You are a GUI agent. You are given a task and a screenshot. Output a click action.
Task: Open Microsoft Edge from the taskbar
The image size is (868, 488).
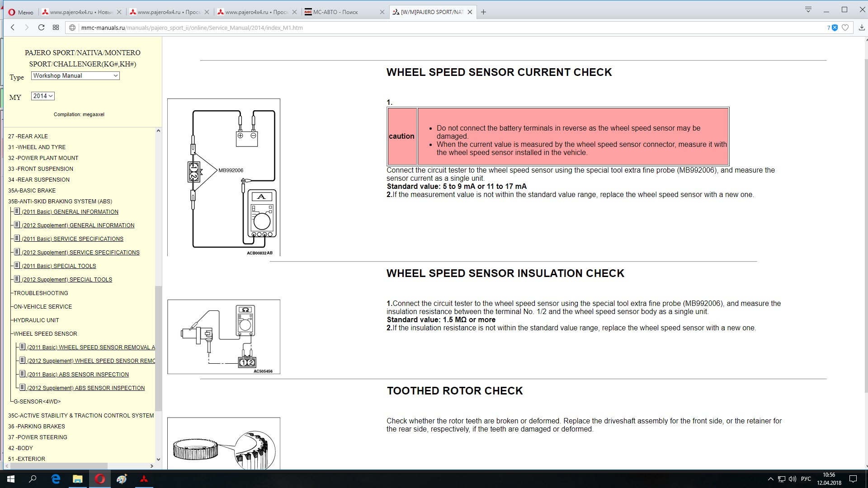pyautogui.click(x=56, y=479)
